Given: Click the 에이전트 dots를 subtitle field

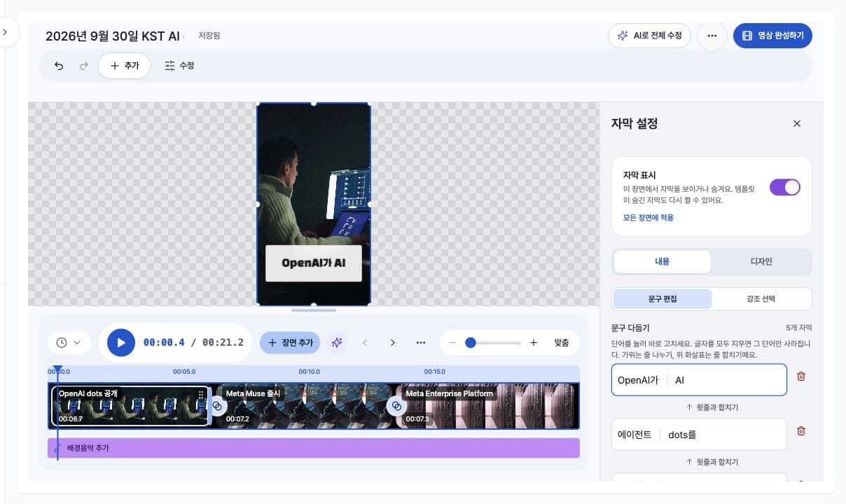Looking at the screenshot, I should (699, 435).
